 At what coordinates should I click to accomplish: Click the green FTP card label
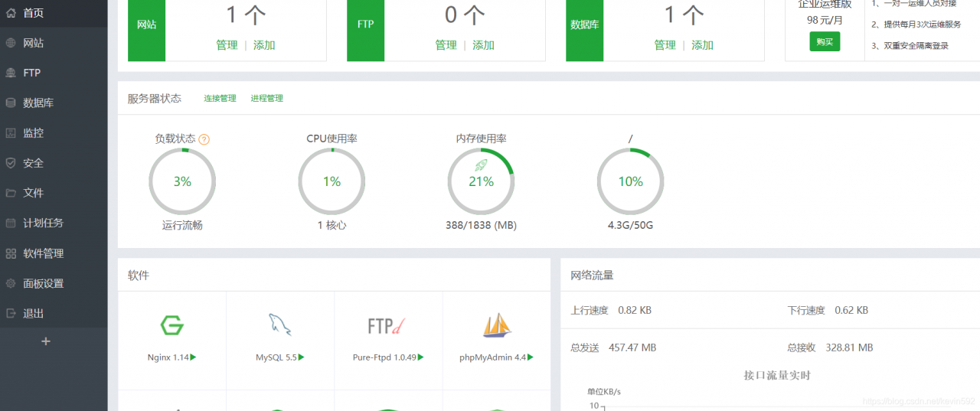[x=365, y=24]
